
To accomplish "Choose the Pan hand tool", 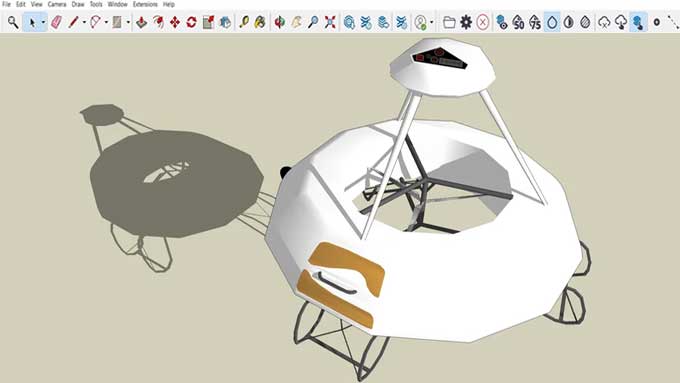I will 296,22.
